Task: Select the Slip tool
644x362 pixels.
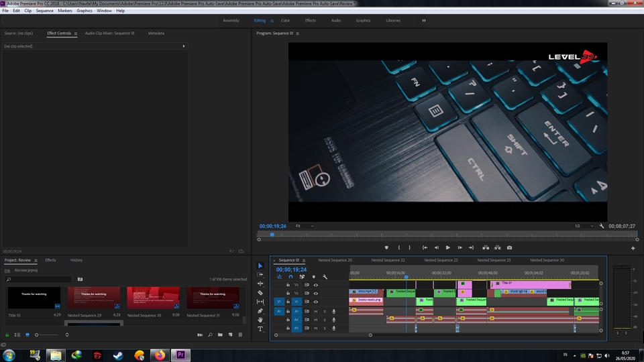Action: point(260,302)
